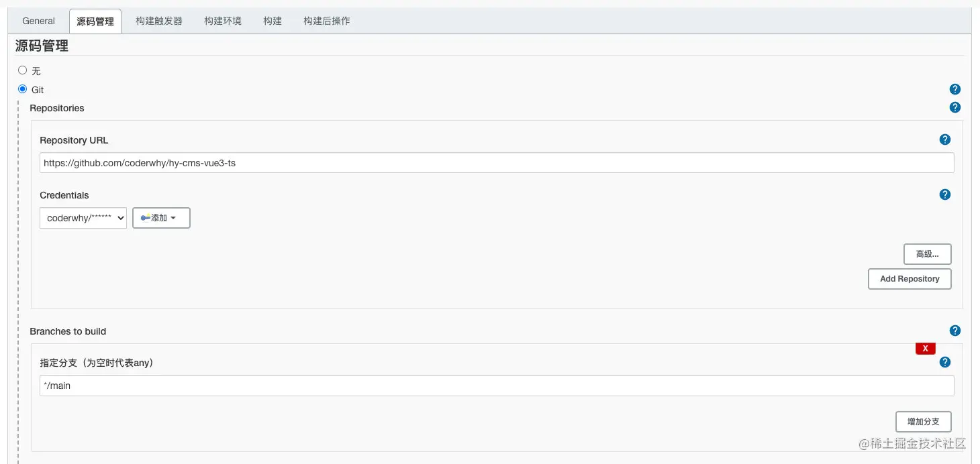The width and height of the screenshot is (980, 464).
Task: Click the Add Repository button
Action: coord(910,279)
